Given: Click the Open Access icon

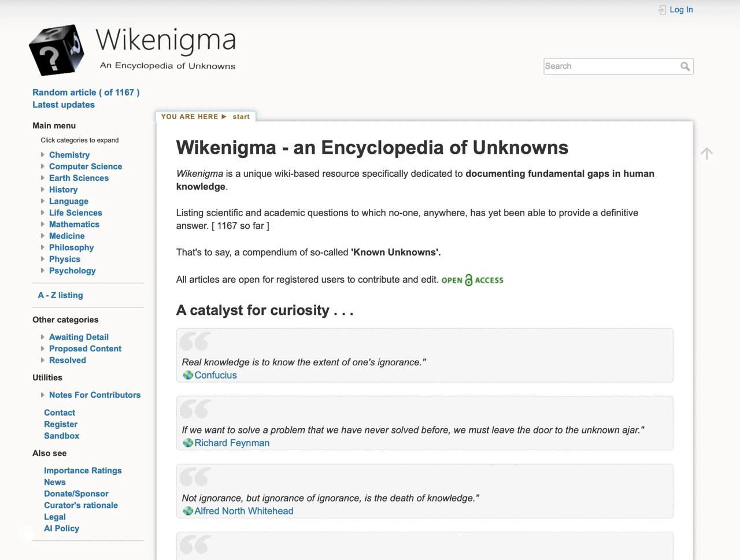Looking at the screenshot, I should 472,280.
